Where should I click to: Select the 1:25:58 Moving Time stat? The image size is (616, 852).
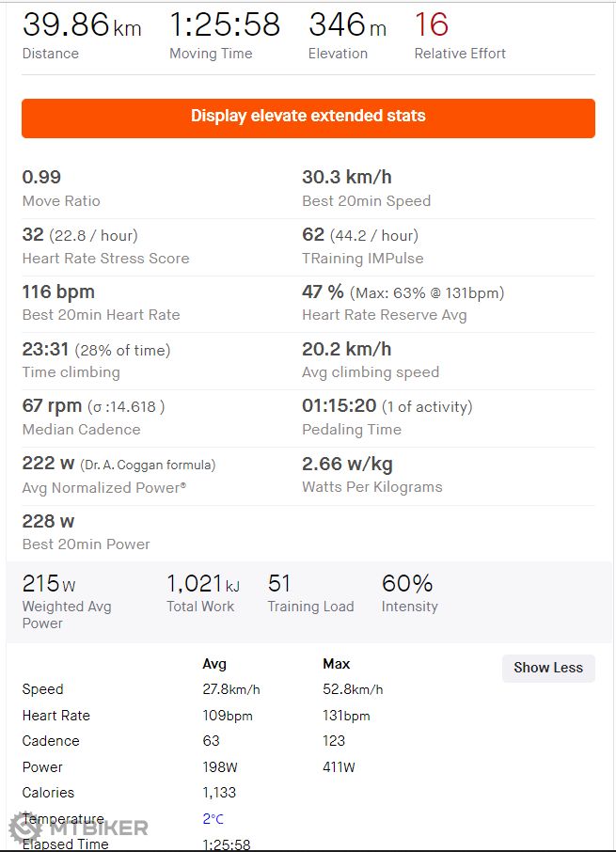(225, 25)
